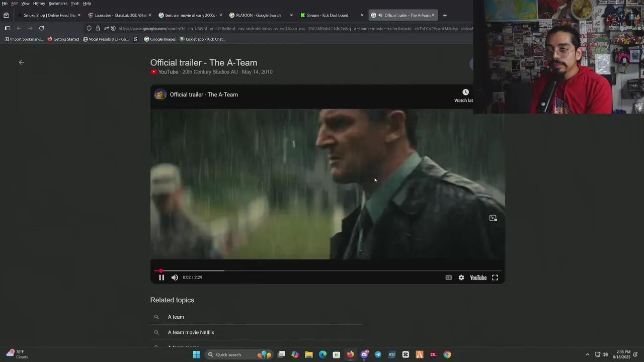
Task: Open the Help menu
Action: [x=87, y=4]
